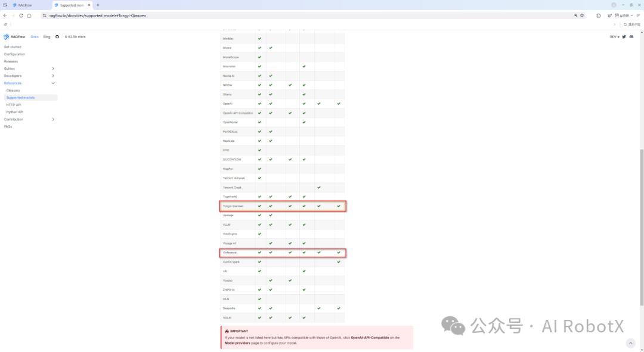Open the new tab with the plus icon
This screenshot has width=644, height=352.
tap(98, 5)
